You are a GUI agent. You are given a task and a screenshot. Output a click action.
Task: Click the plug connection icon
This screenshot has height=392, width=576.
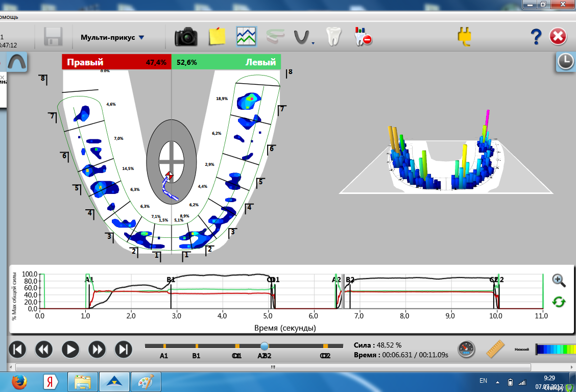click(x=465, y=37)
